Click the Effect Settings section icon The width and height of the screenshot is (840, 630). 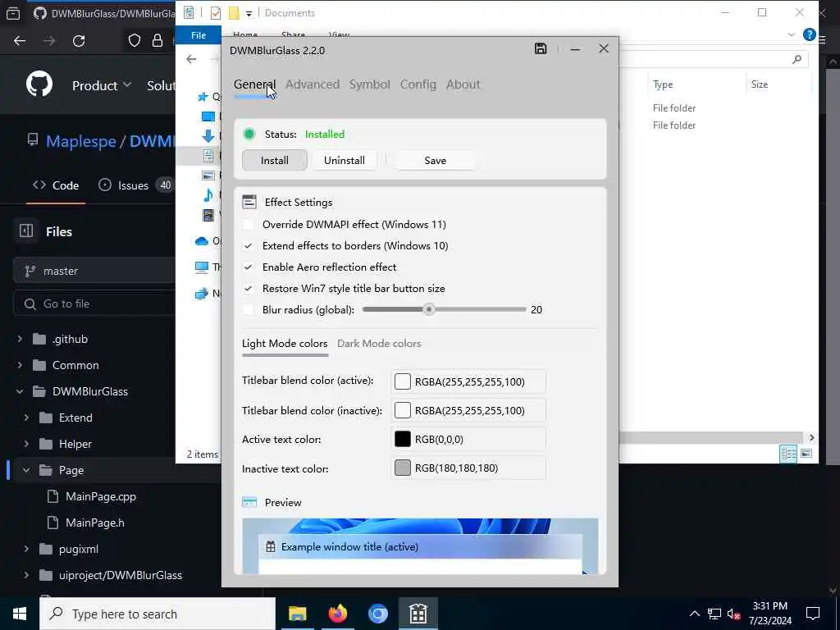(249, 202)
